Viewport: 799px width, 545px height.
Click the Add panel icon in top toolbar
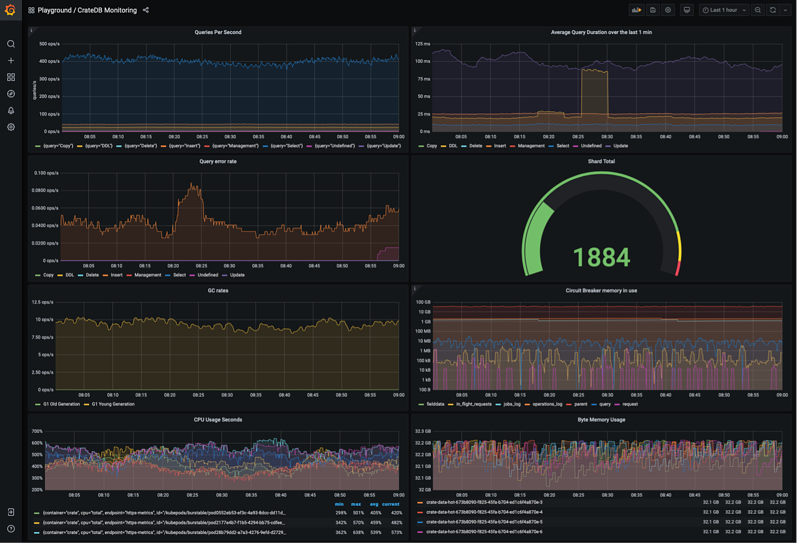tap(636, 10)
